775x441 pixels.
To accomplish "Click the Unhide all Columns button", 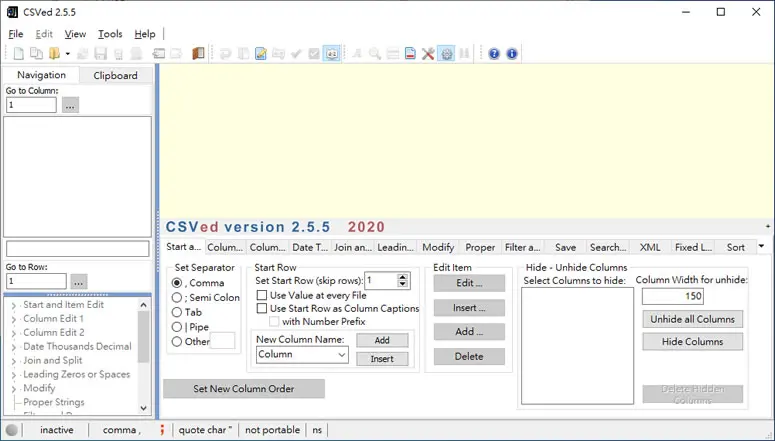I will (692, 319).
